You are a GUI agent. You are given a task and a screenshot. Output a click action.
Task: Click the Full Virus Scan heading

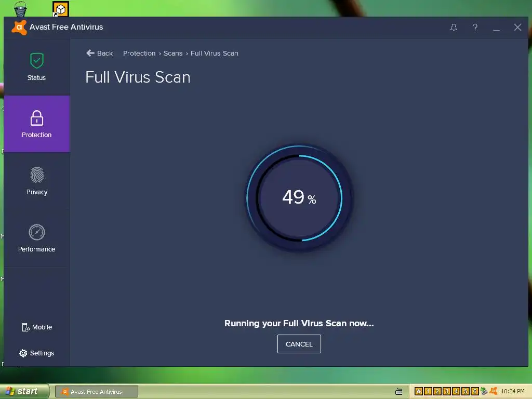click(x=138, y=77)
